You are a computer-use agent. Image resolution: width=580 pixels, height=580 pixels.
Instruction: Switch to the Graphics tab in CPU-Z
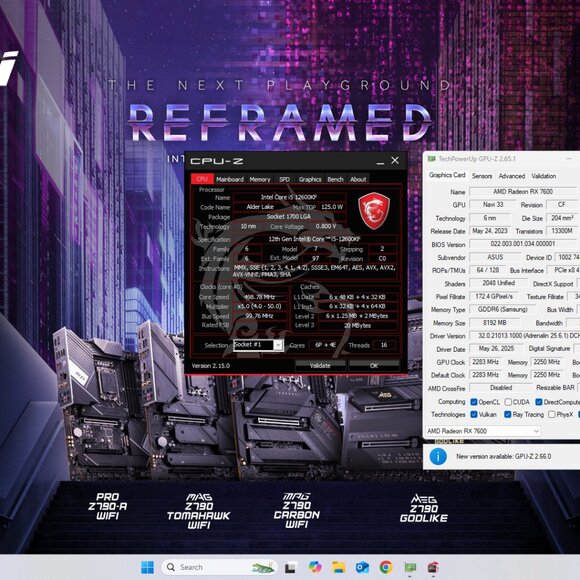[x=310, y=179]
